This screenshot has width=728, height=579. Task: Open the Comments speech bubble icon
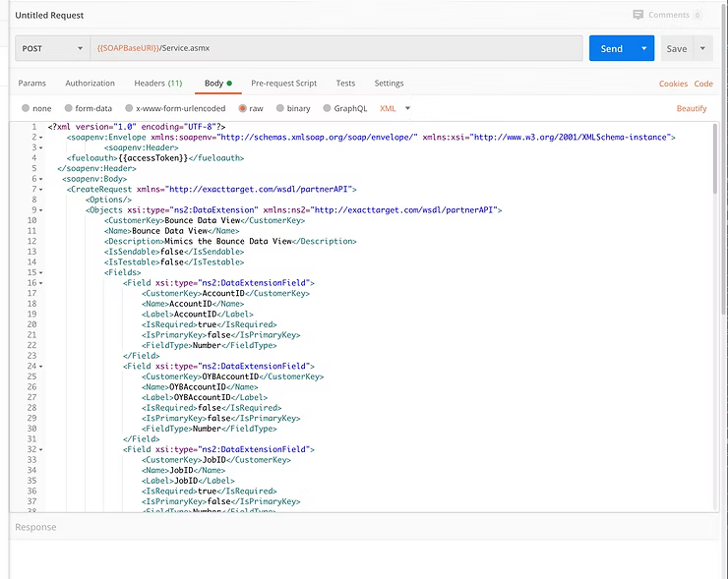[638, 16]
